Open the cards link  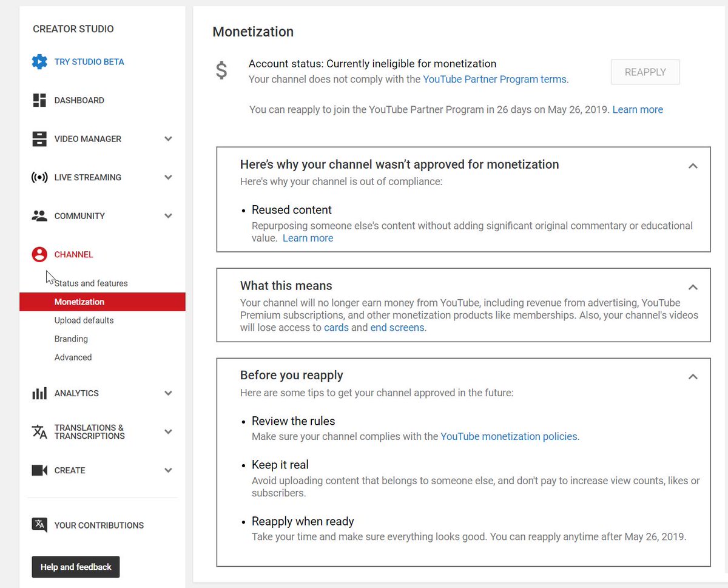click(336, 328)
